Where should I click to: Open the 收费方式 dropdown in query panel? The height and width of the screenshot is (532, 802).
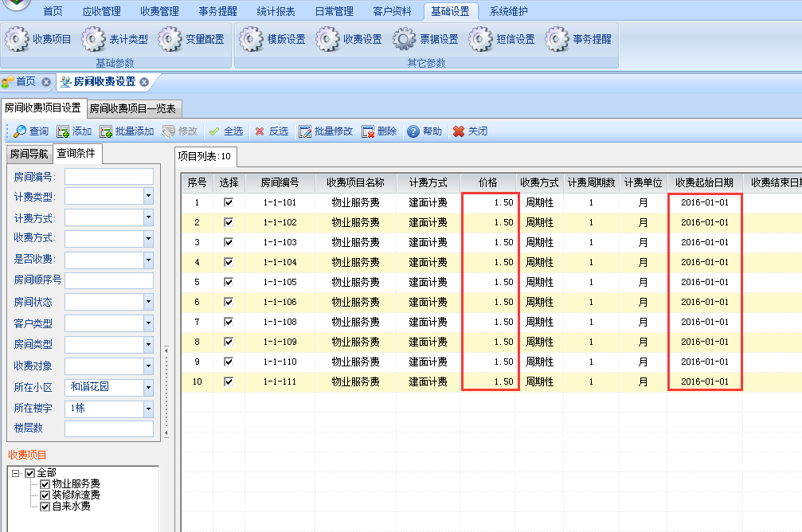coord(148,238)
